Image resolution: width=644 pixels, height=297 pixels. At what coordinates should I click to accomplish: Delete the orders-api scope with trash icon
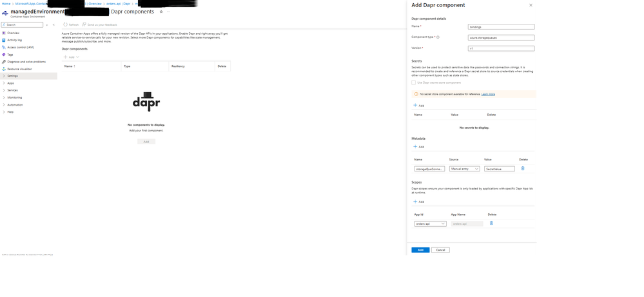491,223
